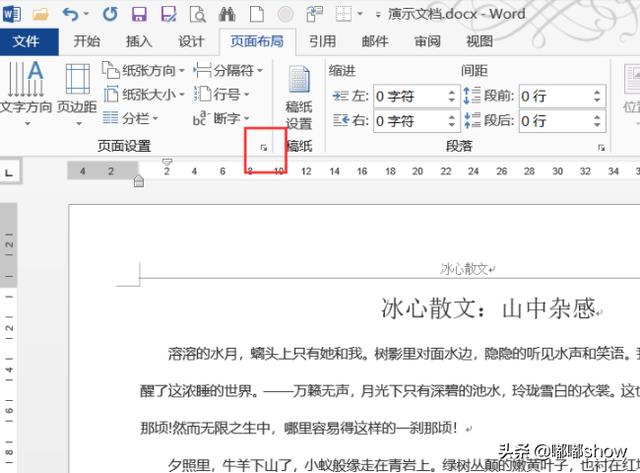Open the 文件 menu
This screenshot has height=473, width=640.
point(26,41)
